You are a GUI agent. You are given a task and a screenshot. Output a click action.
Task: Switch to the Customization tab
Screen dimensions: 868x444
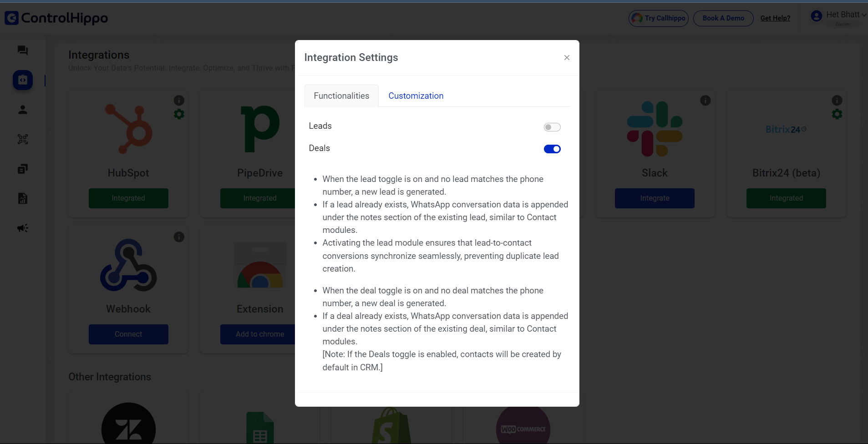click(x=416, y=96)
